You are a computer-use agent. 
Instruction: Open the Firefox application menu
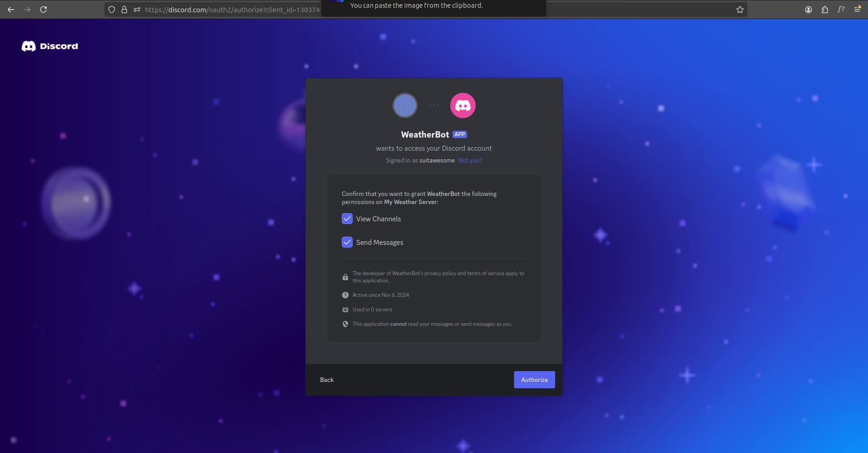pyautogui.click(x=857, y=10)
